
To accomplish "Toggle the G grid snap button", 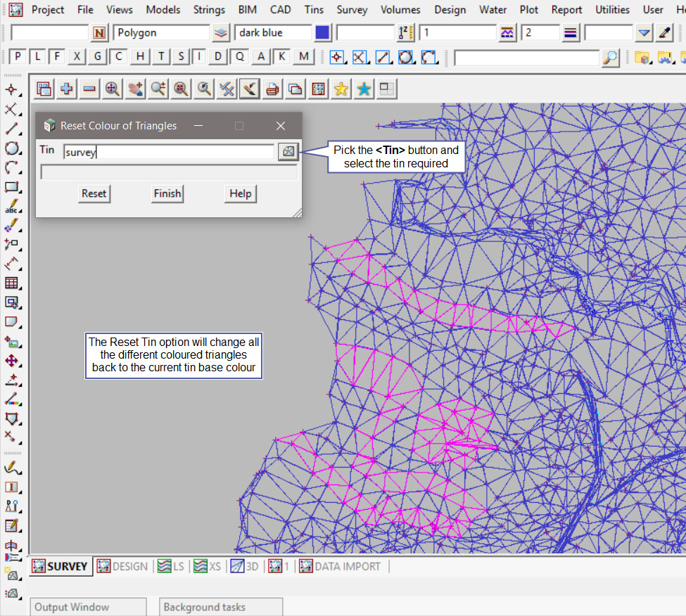I will point(97,57).
